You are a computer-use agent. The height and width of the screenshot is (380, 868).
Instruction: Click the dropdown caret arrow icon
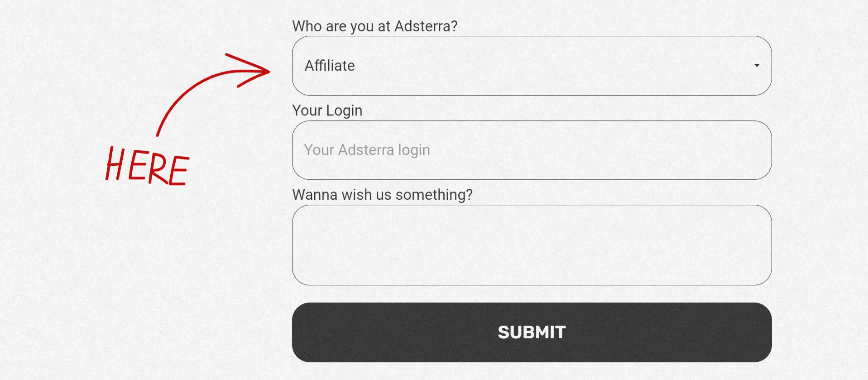click(x=757, y=66)
